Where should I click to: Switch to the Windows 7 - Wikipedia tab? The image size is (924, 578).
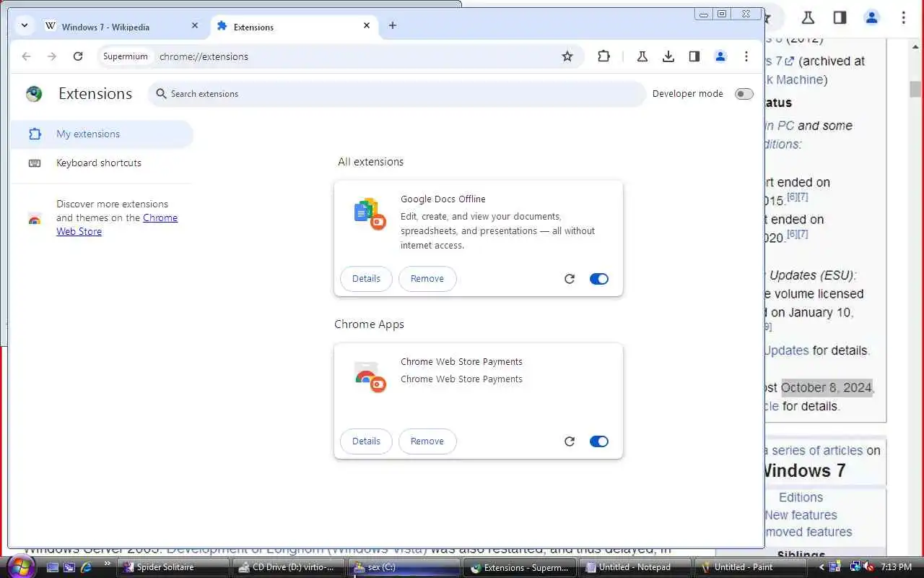point(121,27)
